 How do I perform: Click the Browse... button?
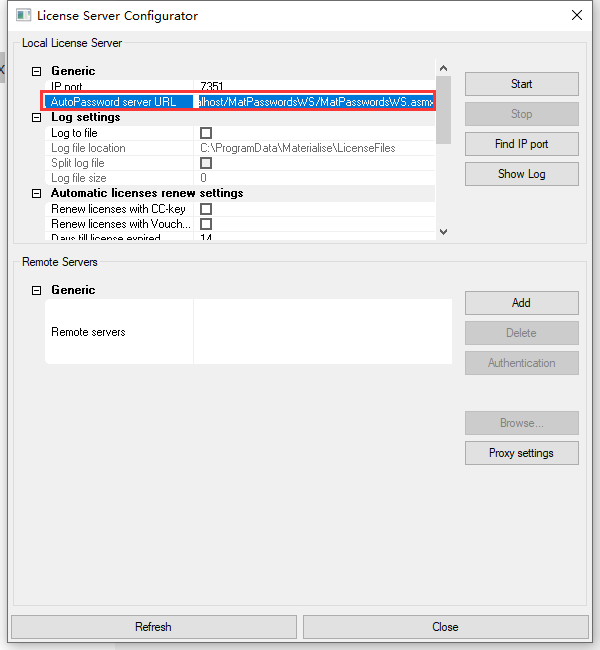coord(522,423)
